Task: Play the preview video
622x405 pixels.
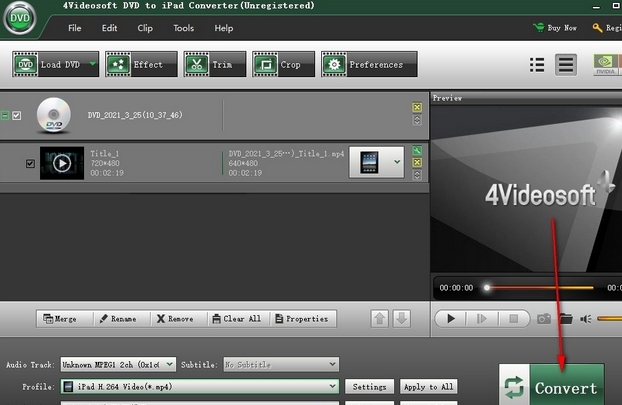Action: tap(451, 319)
